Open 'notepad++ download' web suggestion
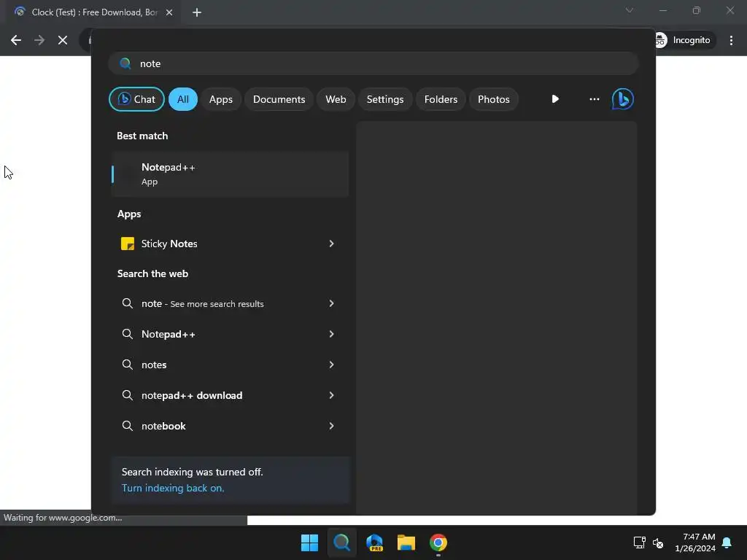This screenshot has height=560, width=747. [230, 395]
